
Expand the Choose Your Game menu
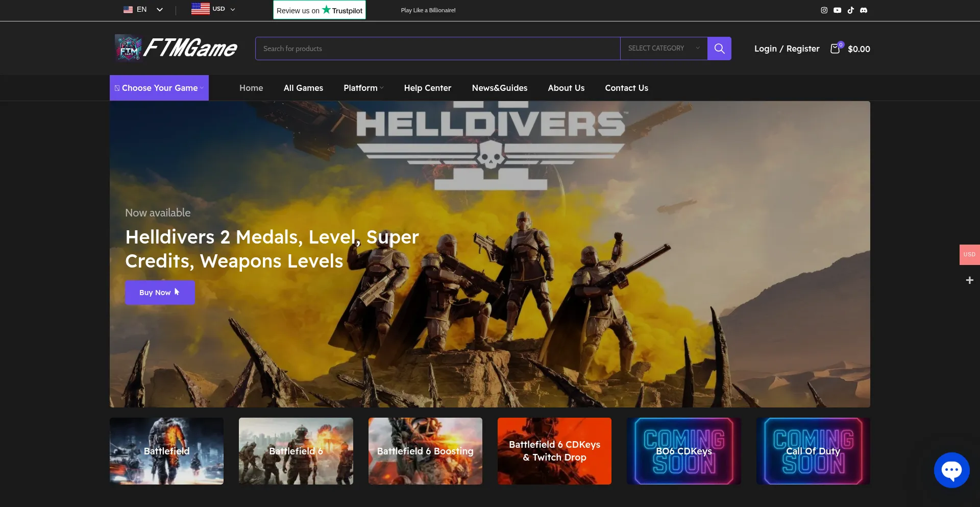point(159,88)
